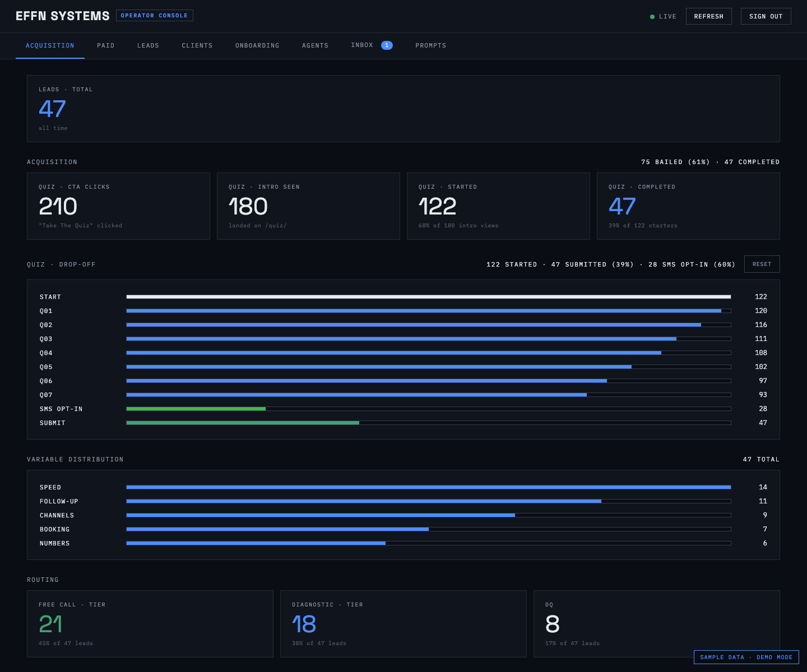
Task: Open the Clients tab
Action: [x=197, y=45]
